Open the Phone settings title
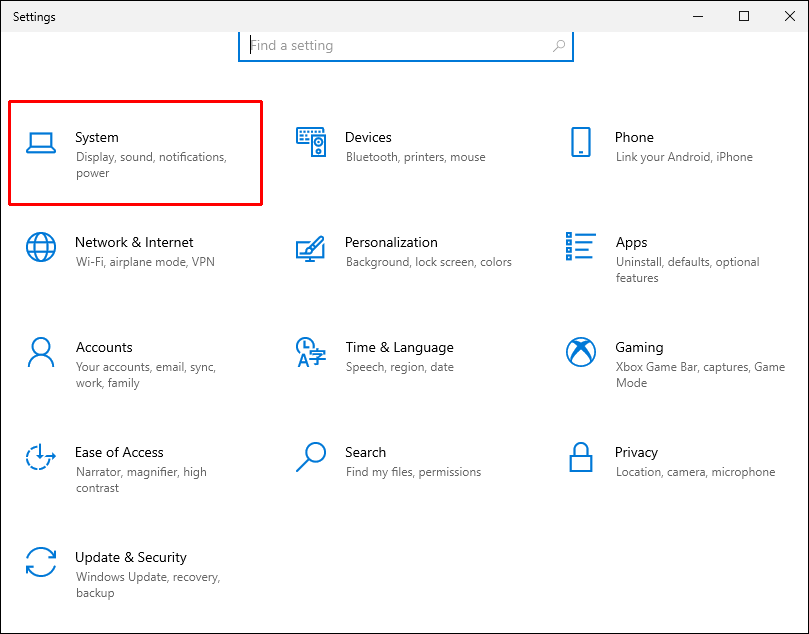This screenshot has height=634, width=809. [634, 137]
